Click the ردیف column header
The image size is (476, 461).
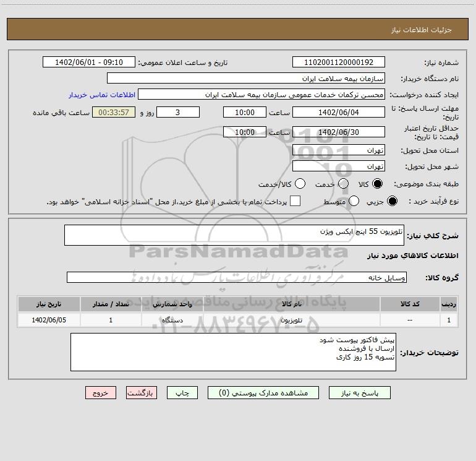449,304
